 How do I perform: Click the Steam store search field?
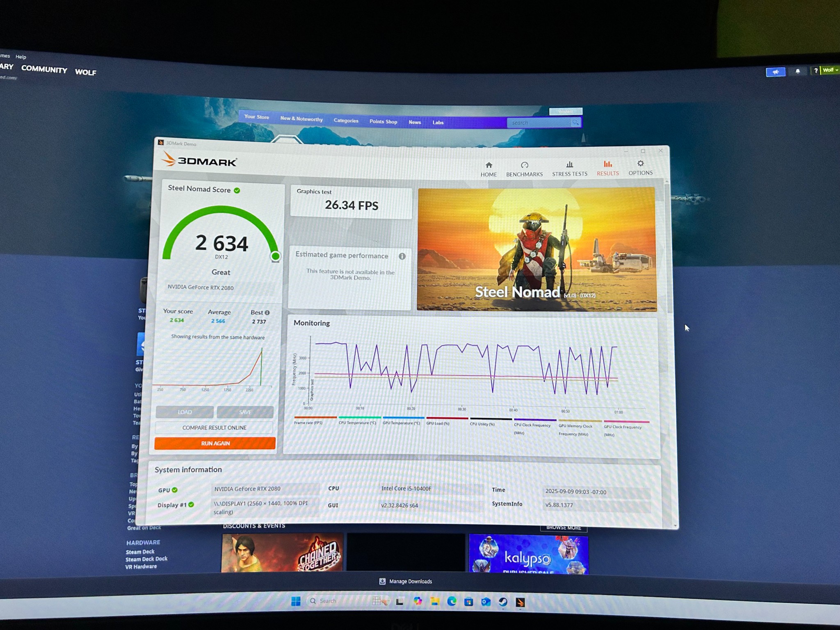coord(539,123)
